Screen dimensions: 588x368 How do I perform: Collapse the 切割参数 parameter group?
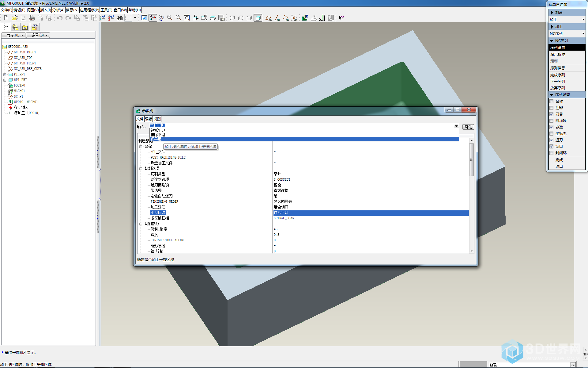coord(141,224)
